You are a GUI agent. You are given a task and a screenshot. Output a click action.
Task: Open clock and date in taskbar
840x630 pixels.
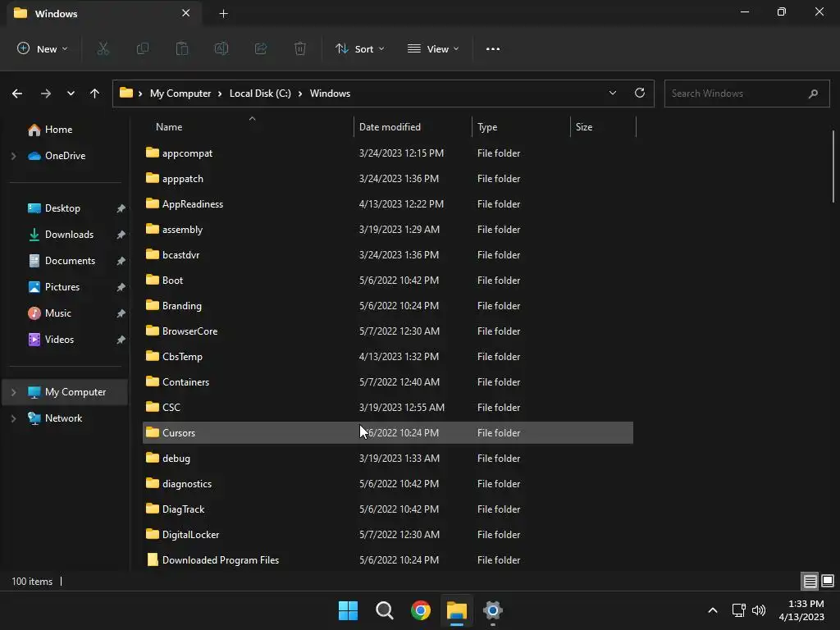(801, 610)
